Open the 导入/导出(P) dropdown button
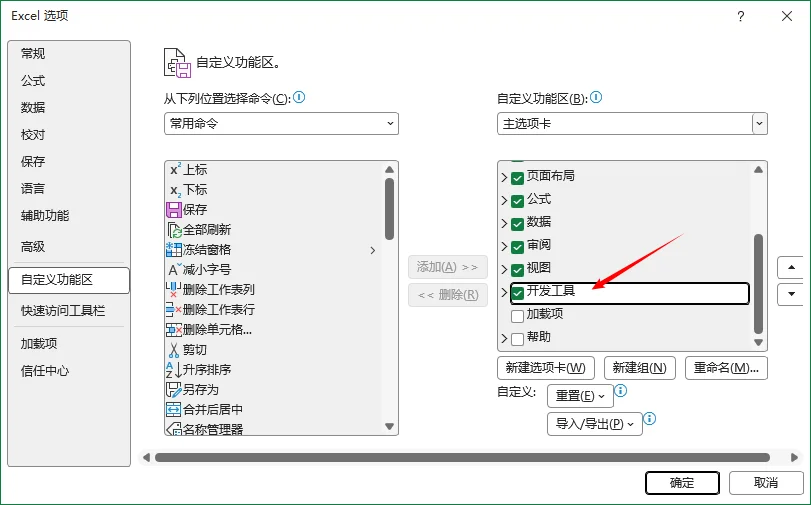The width and height of the screenshot is (811, 505). [595, 424]
